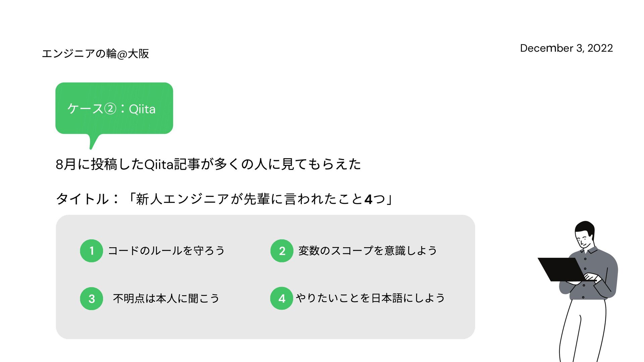Click the green number 4 circle
The width and height of the screenshot is (644, 362).
[282, 298]
